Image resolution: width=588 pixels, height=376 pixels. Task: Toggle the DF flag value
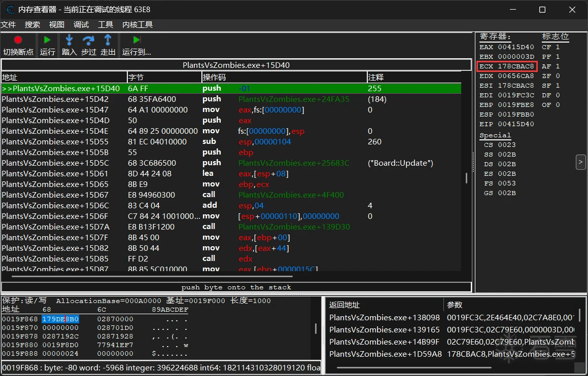point(550,95)
